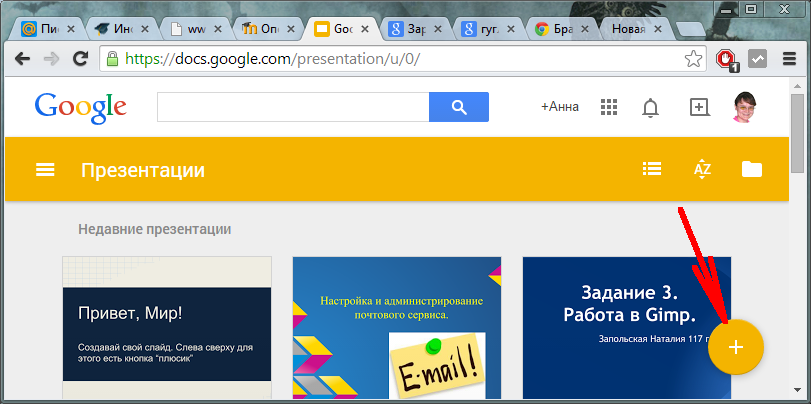This screenshot has width=811, height=404.
Task: Switch to list view icon
Action: [x=652, y=169]
